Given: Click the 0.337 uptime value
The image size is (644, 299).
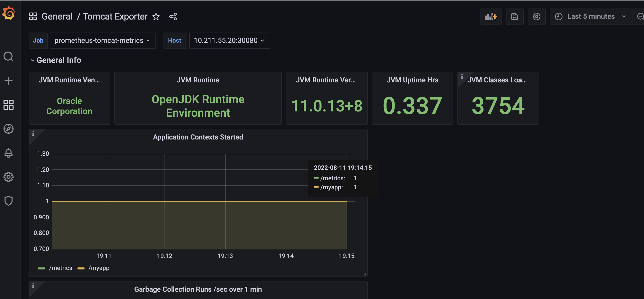Looking at the screenshot, I should click(x=412, y=106).
